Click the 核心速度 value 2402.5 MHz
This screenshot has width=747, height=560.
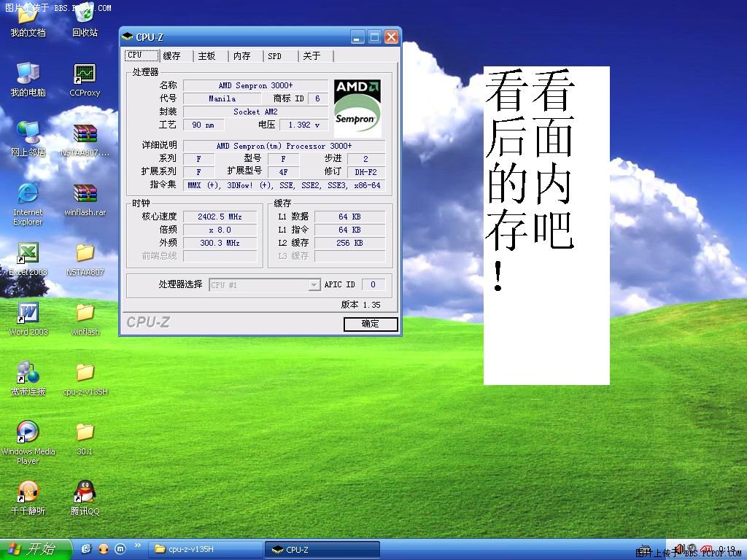click(x=220, y=217)
